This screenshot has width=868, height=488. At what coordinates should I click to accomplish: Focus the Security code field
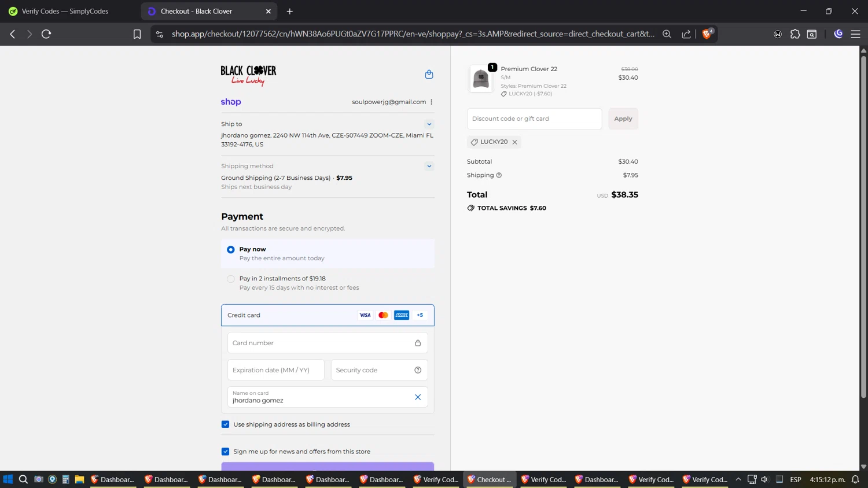(379, 370)
